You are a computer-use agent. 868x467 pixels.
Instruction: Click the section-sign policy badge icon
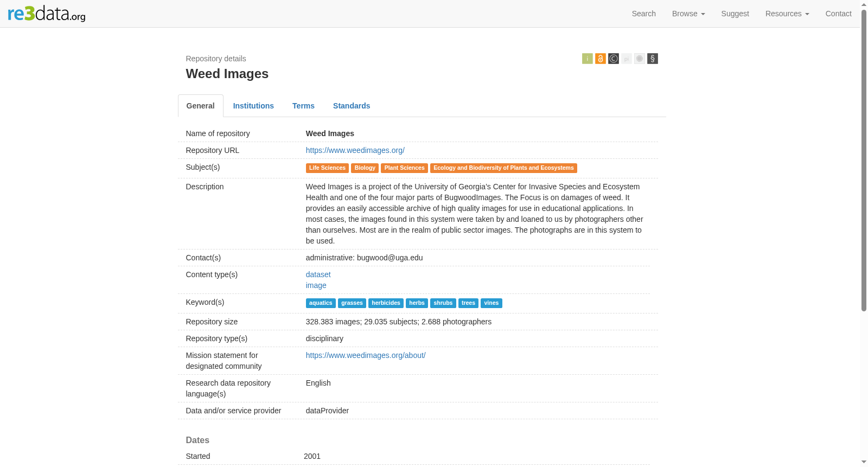[x=652, y=59]
